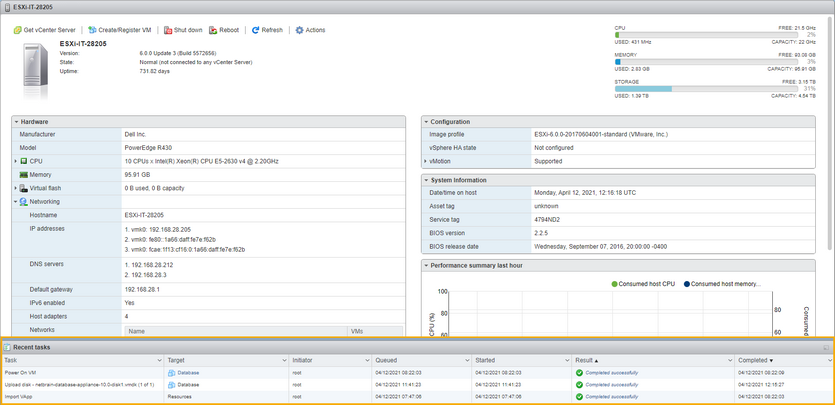Expand the CPU hardware row
This screenshot has width=835, height=405.
point(16,161)
